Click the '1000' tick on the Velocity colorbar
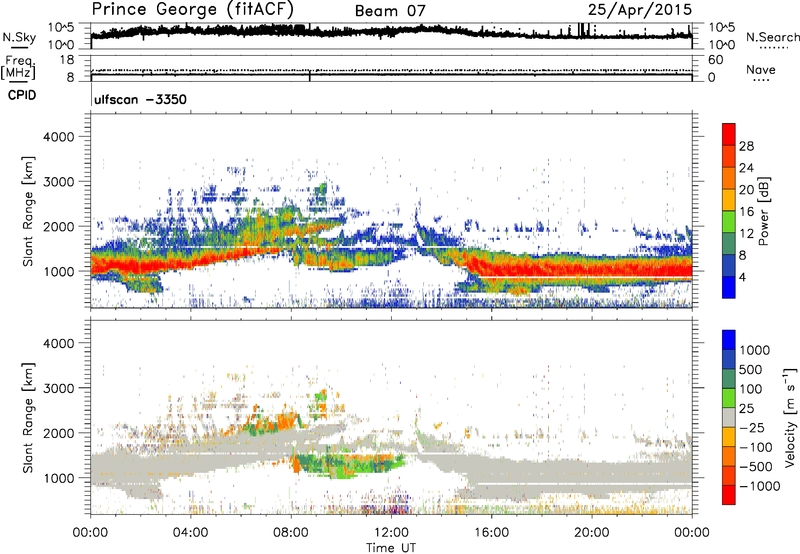 (x=755, y=350)
